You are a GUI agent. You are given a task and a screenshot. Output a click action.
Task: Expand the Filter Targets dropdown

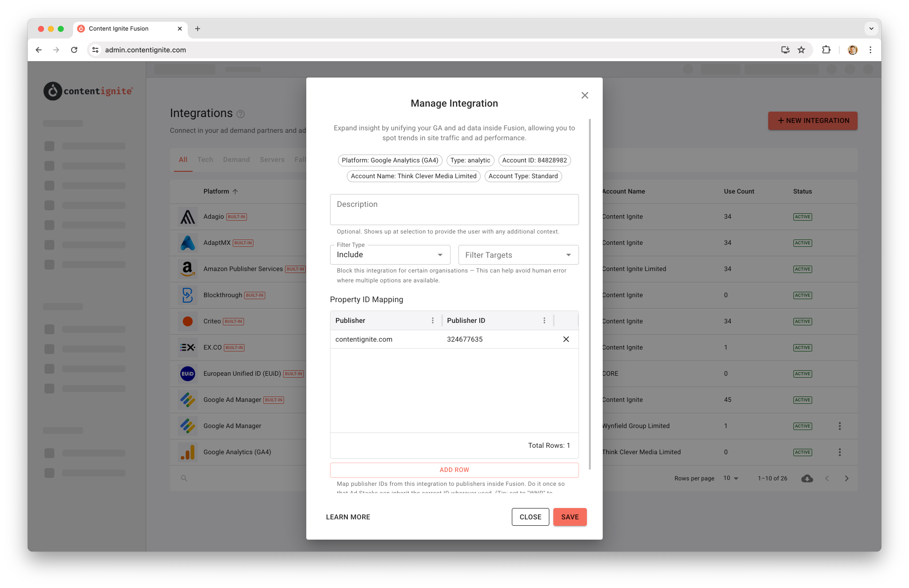point(519,255)
